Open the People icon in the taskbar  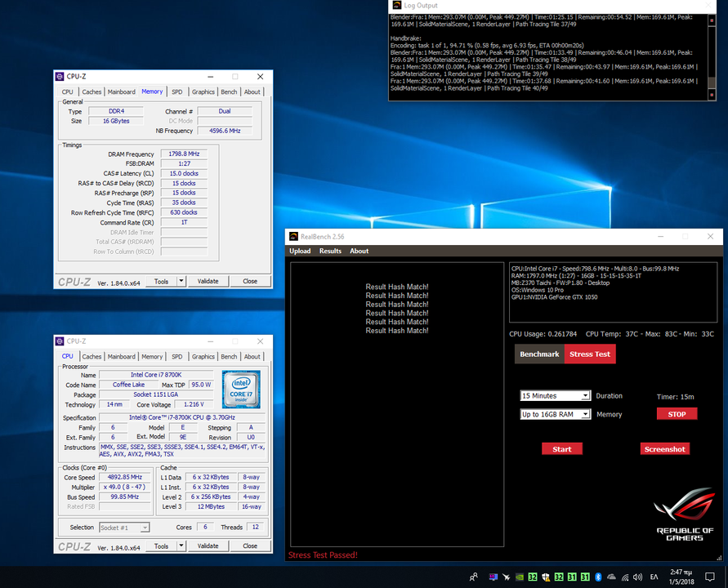tap(473, 577)
